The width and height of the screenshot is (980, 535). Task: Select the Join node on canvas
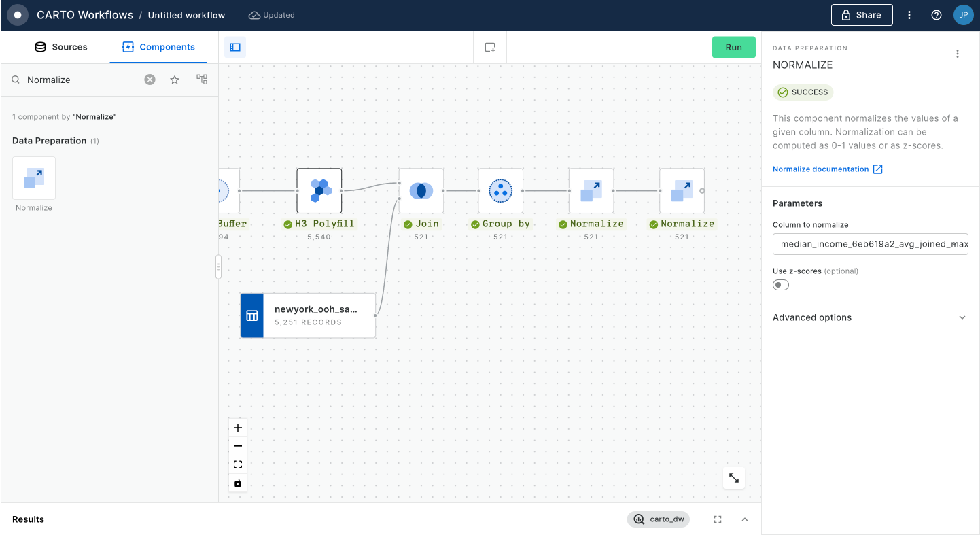[421, 191]
